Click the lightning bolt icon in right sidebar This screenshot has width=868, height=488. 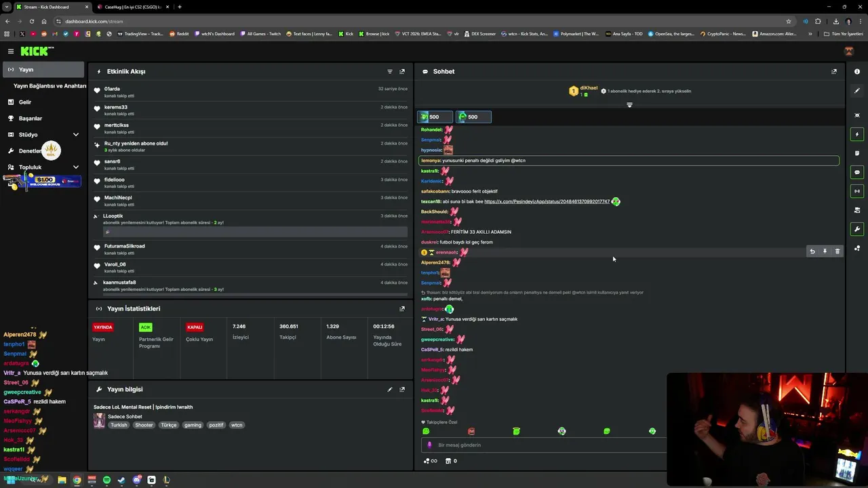coord(857,134)
